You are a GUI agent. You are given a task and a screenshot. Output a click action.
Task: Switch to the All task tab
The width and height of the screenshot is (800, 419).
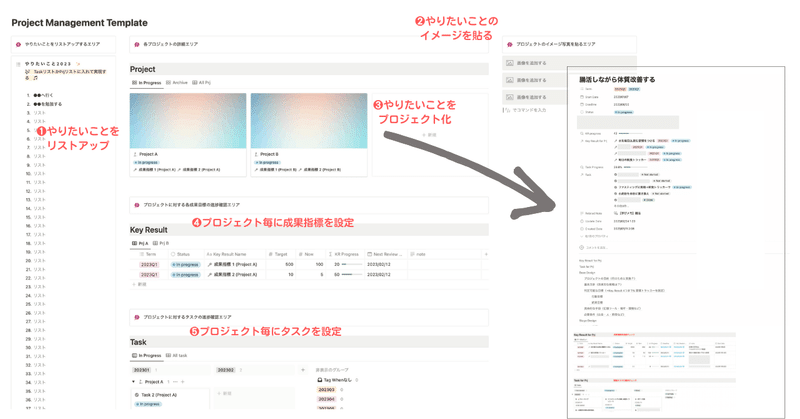[x=177, y=356]
